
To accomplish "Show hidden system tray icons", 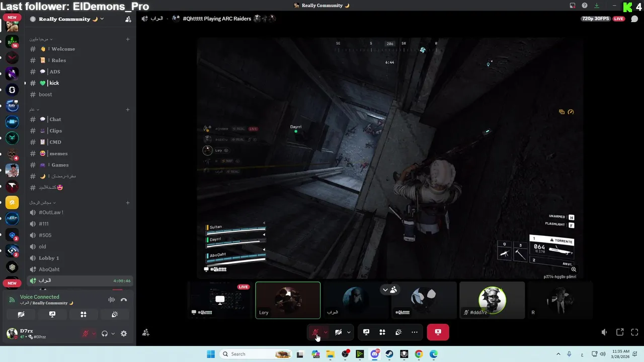I will pyautogui.click(x=557, y=354).
